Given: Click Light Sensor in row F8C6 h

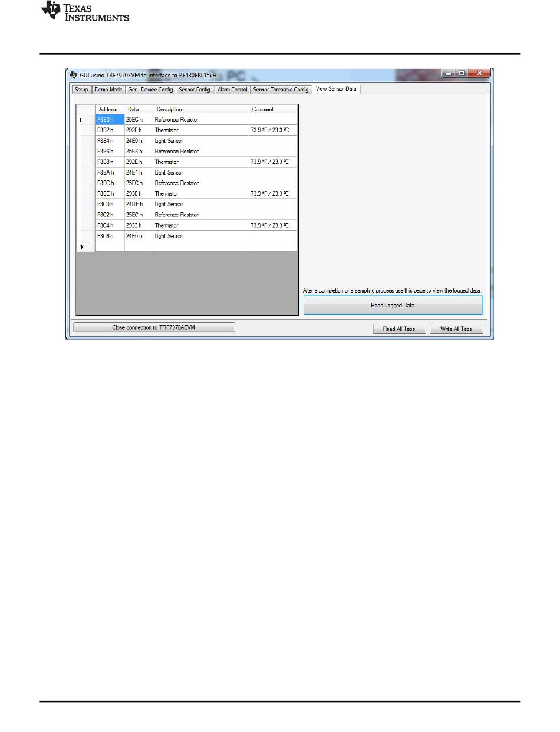Looking at the screenshot, I should coord(201,237).
